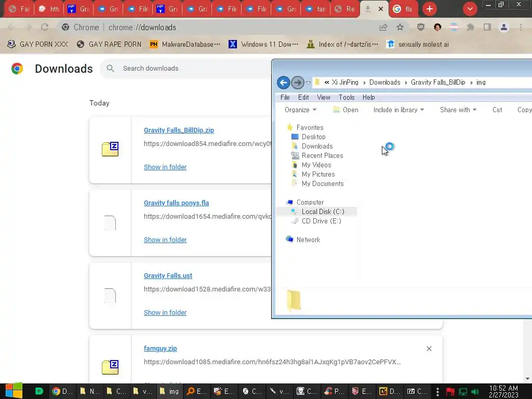Image resolution: width=532 pixels, height=399 pixels.
Task: Expand breadcrumb arrow after Downloads segment
Action: tap(406, 83)
